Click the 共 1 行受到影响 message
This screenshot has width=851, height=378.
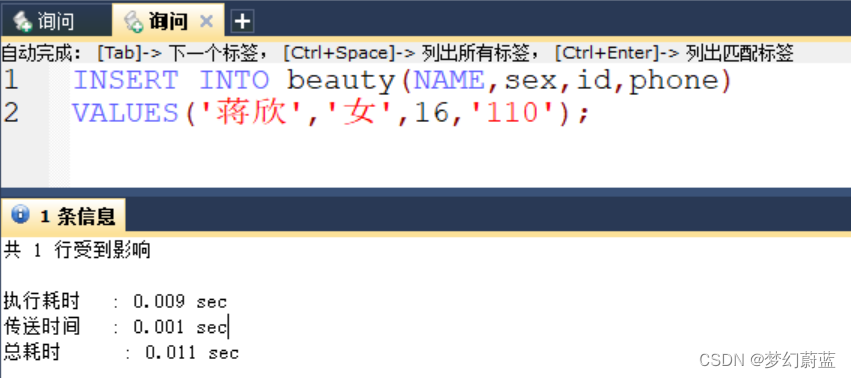coord(77,250)
